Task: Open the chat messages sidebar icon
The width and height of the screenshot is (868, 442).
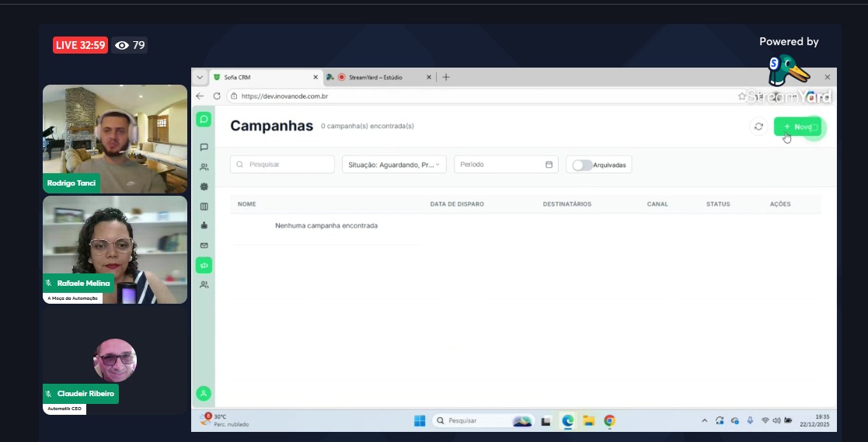Action: tap(204, 147)
